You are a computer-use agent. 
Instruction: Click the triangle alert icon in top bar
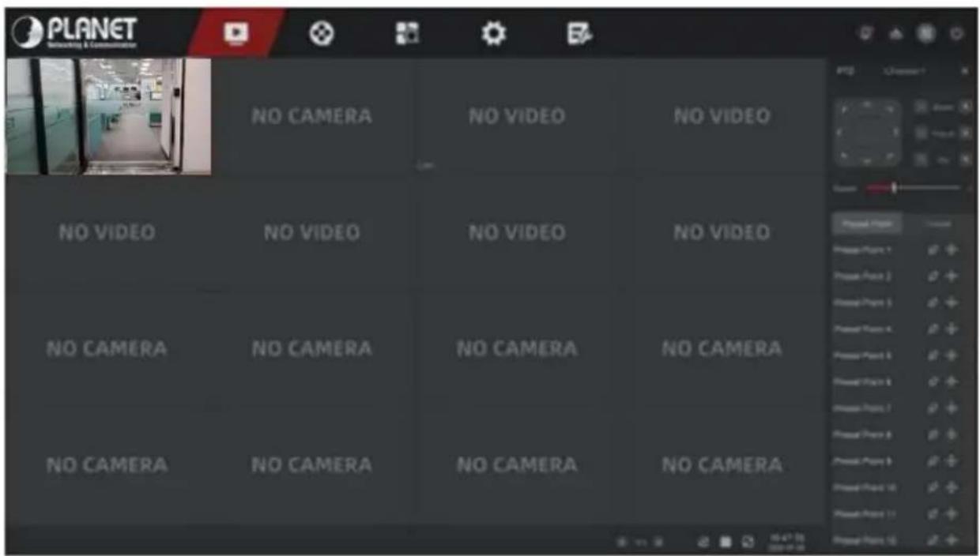click(896, 33)
